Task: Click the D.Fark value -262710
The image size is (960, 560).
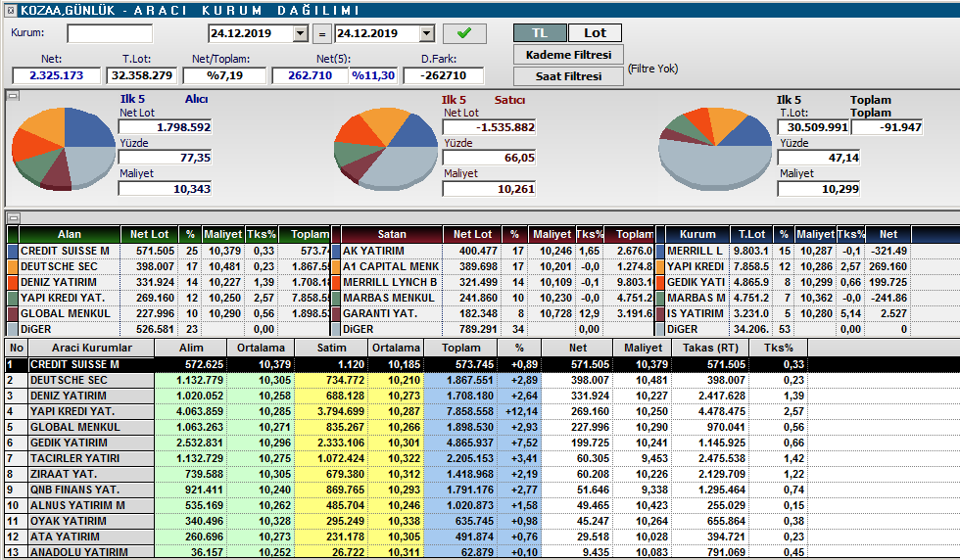Action: (443, 75)
